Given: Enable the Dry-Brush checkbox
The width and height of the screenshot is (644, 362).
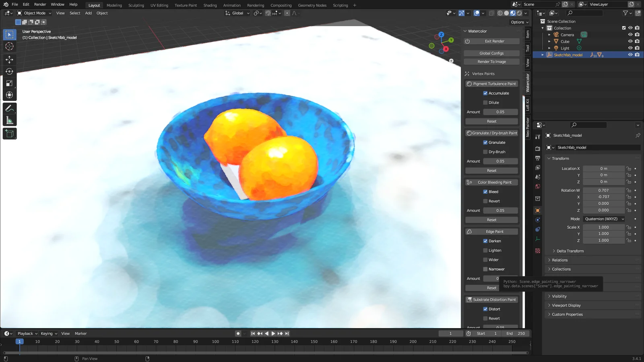Looking at the screenshot, I should coord(486,152).
